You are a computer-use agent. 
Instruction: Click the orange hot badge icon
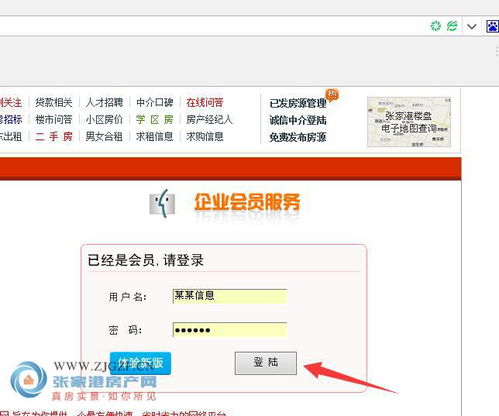(x=332, y=95)
